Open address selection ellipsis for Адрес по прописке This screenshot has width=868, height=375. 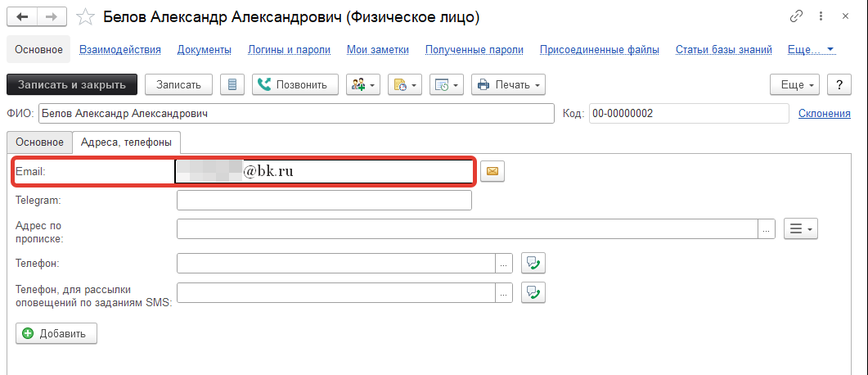[x=766, y=228]
